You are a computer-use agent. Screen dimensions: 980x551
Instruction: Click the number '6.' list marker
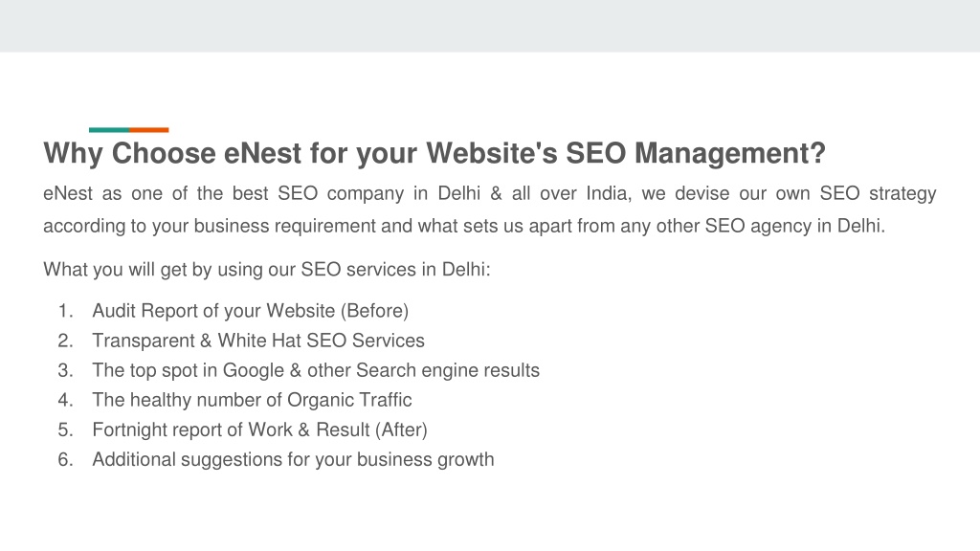coord(66,460)
